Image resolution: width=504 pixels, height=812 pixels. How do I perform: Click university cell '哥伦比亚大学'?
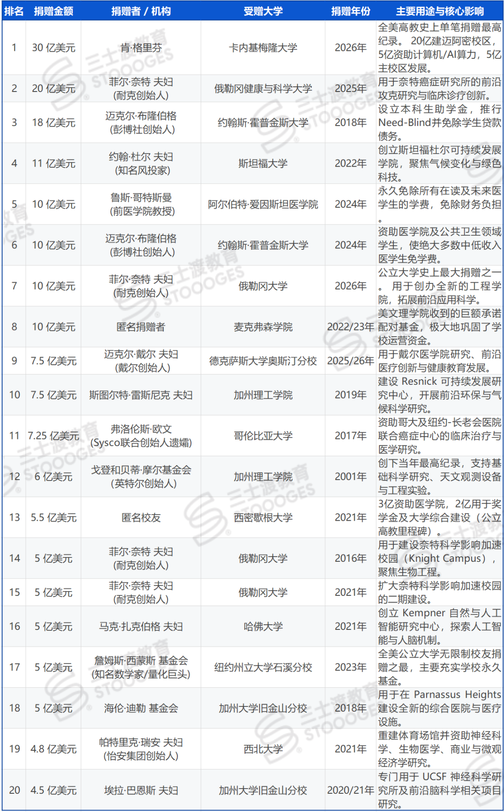(263, 436)
